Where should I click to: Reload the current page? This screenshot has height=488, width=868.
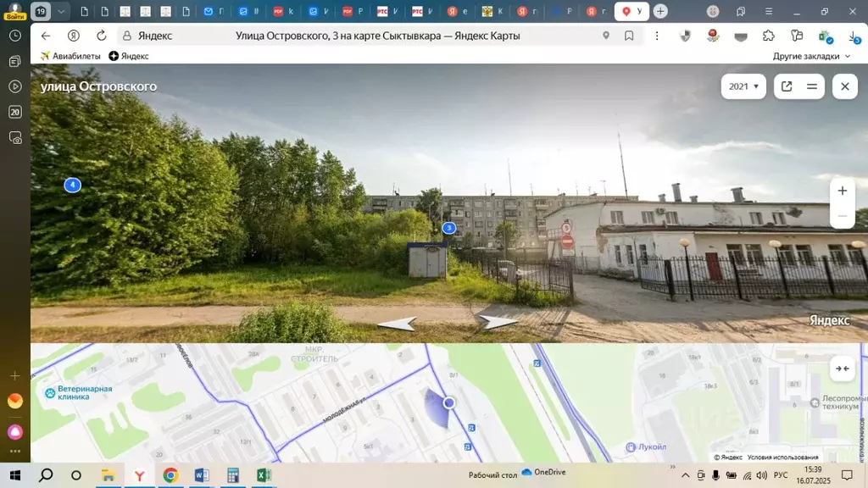pos(102,36)
